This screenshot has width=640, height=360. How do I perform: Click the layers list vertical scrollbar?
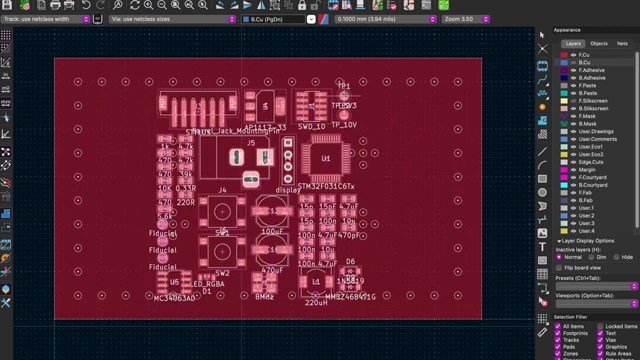pos(637,139)
